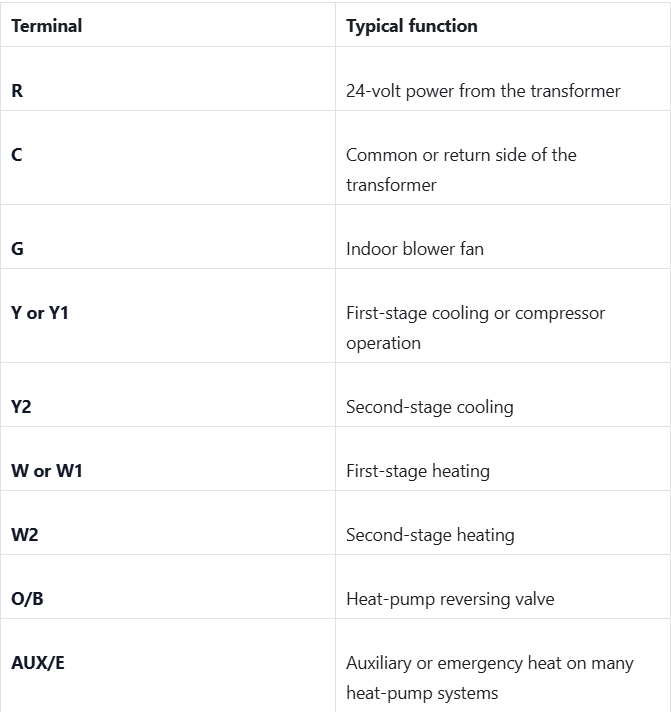This screenshot has height=712, width=671.
Task: Click the Auxiliary or emergency heat description
Action: pos(490,678)
